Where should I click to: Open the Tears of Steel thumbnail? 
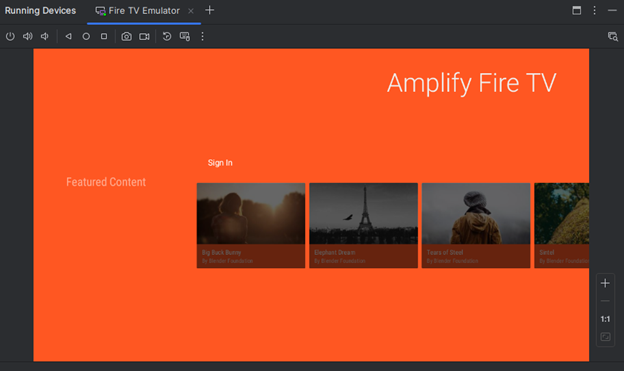click(476, 213)
